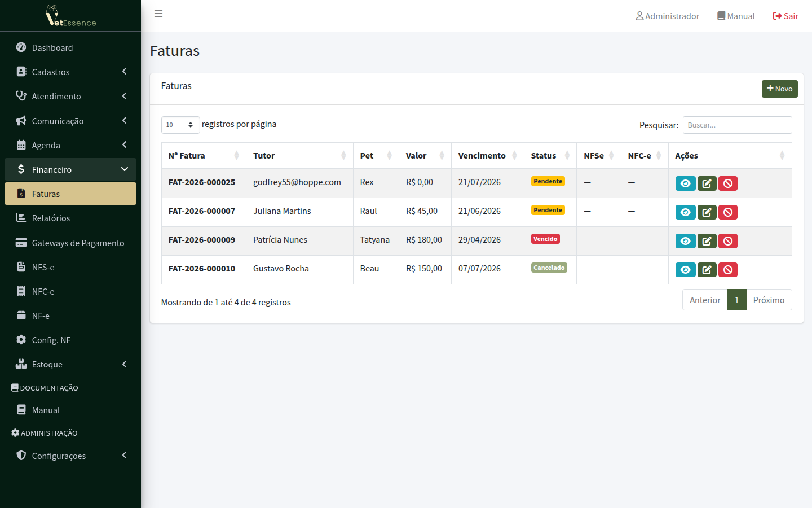Sort table by Status column

[550, 155]
